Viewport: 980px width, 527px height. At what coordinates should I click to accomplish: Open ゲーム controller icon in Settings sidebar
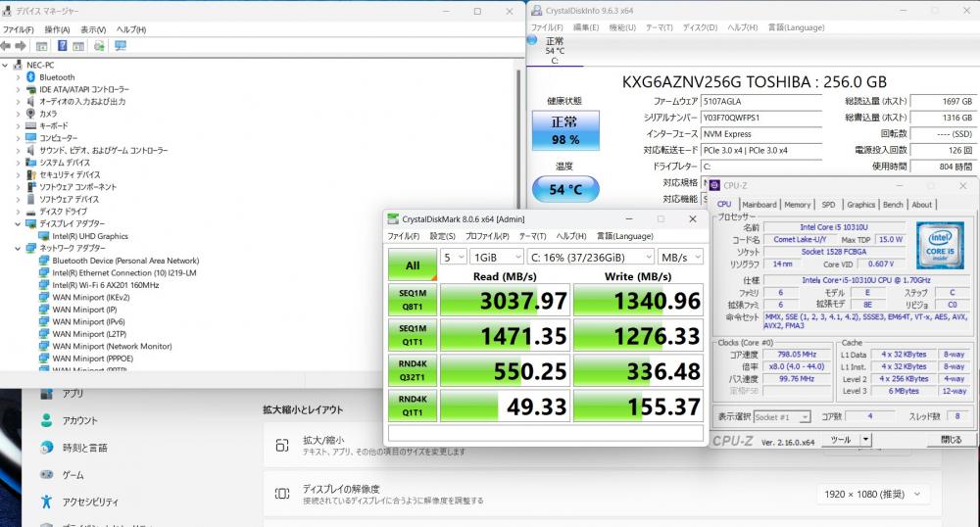click(x=46, y=474)
